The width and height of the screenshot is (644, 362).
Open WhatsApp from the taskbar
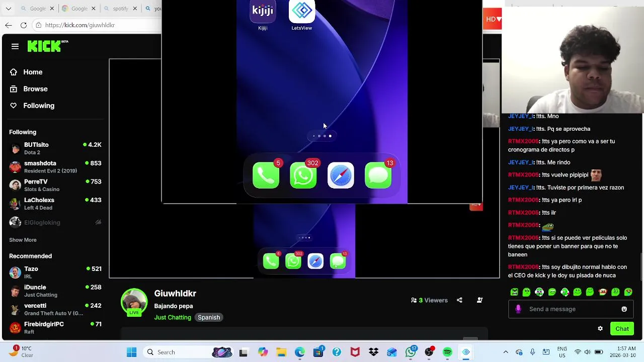(x=411, y=352)
